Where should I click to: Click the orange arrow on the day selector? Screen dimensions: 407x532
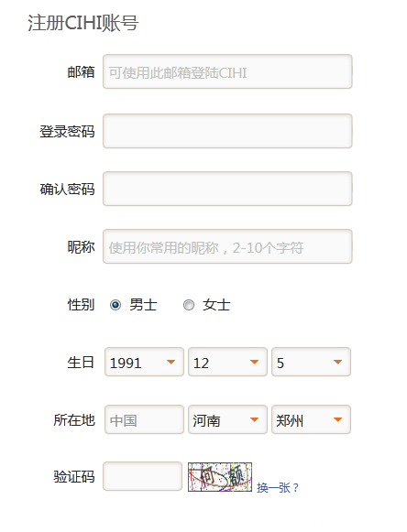pyautogui.click(x=337, y=362)
